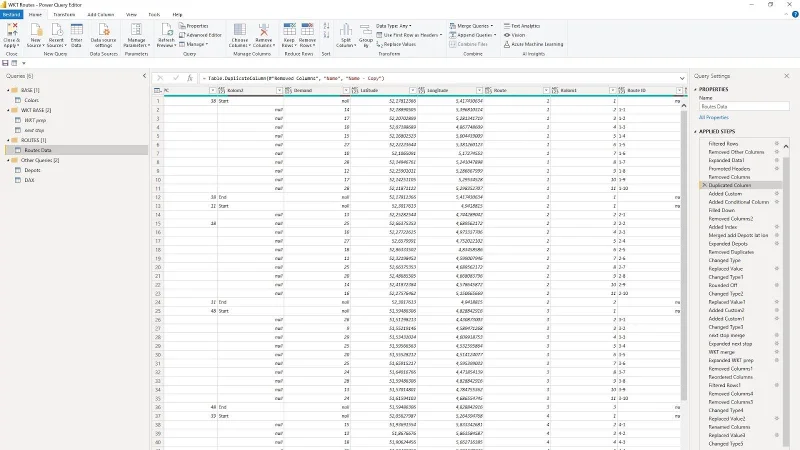Open Vision AI insight

click(x=514, y=35)
